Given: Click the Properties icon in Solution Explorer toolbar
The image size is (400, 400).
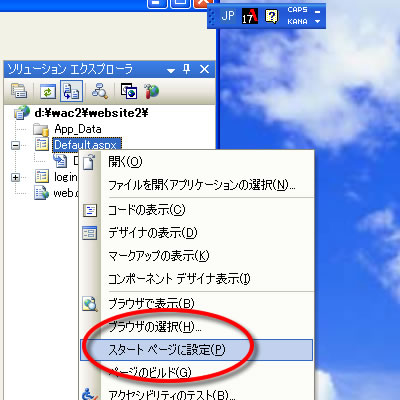Looking at the screenshot, I should click(19, 91).
